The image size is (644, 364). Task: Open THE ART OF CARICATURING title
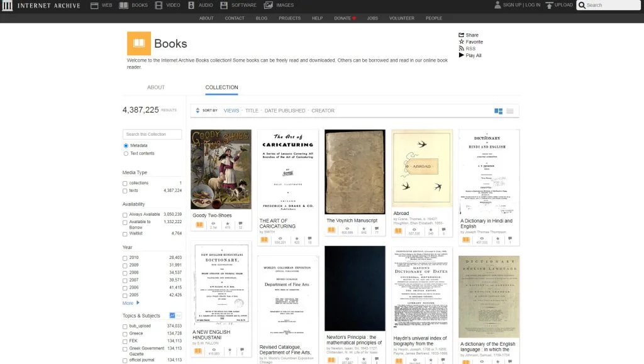[277, 224]
